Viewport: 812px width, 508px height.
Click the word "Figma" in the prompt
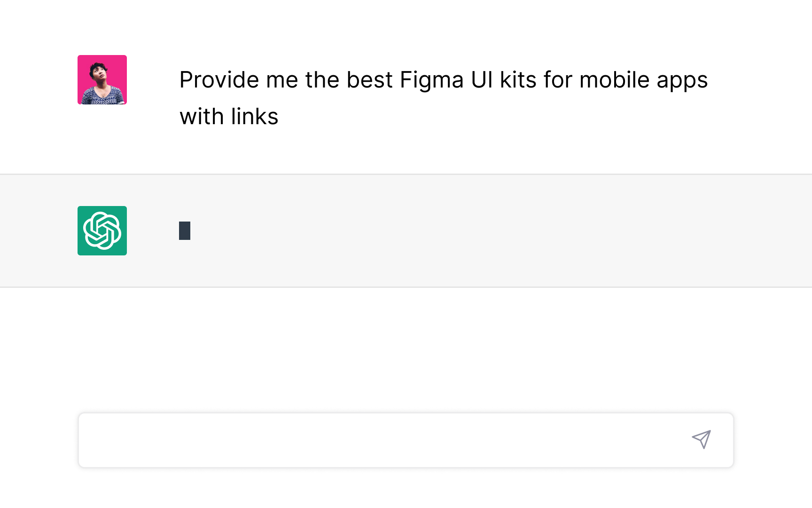coord(431,79)
